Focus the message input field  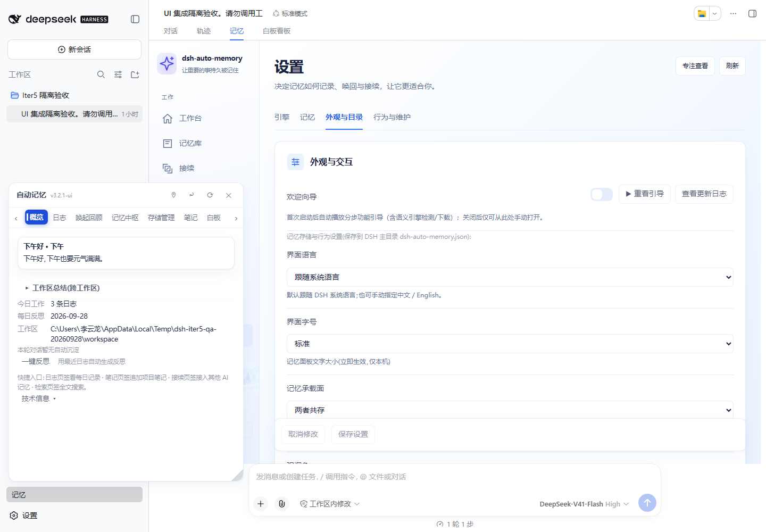pos(455,477)
